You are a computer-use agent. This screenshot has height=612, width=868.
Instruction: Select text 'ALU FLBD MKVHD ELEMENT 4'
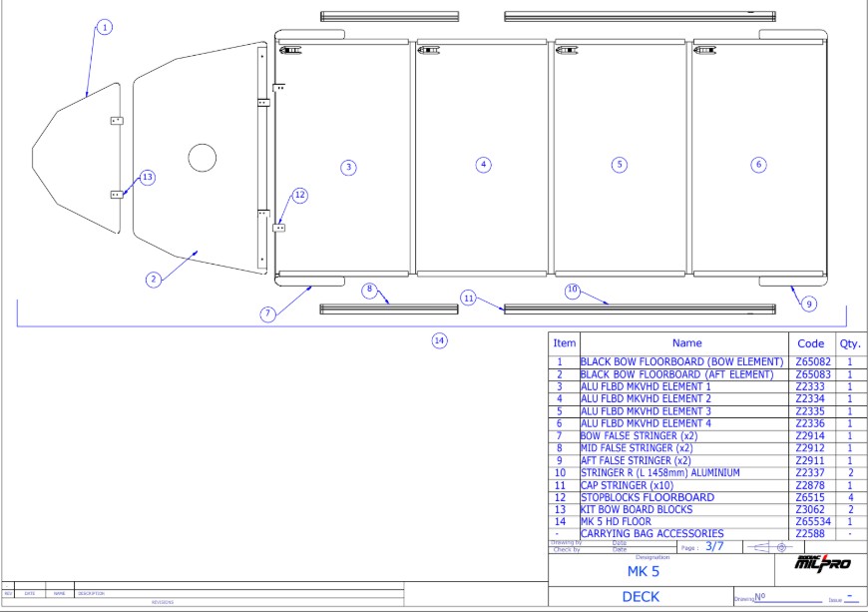click(x=646, y=423)
